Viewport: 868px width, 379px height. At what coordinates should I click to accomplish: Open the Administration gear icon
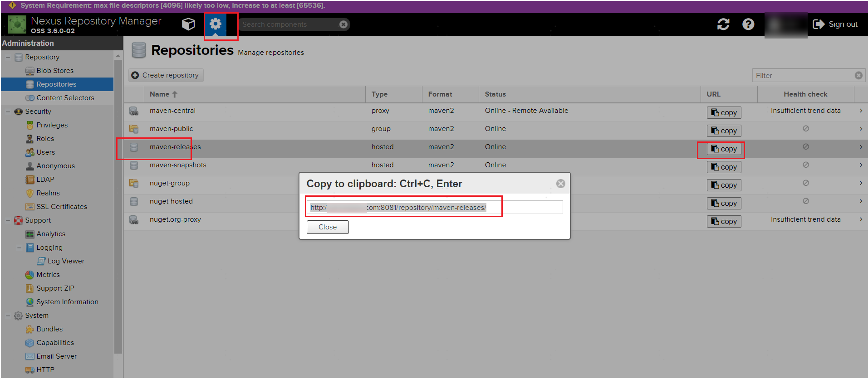[x=216, y=24]
